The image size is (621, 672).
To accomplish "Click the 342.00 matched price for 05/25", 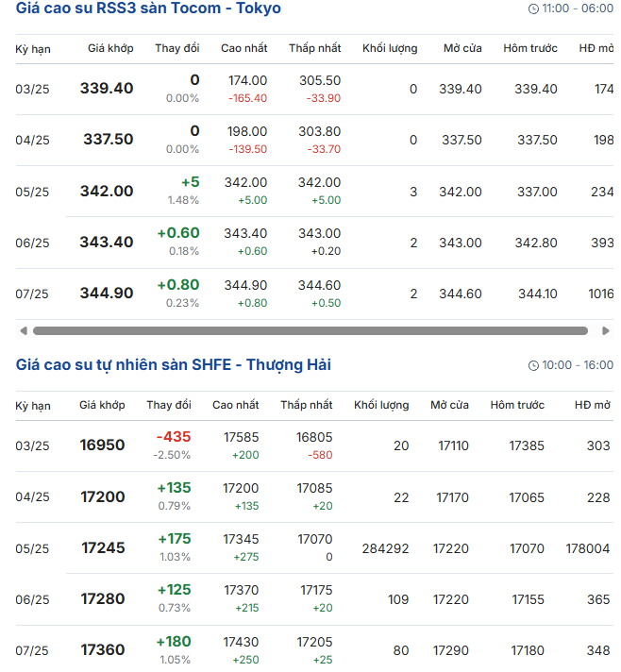I will click(107, 191).
